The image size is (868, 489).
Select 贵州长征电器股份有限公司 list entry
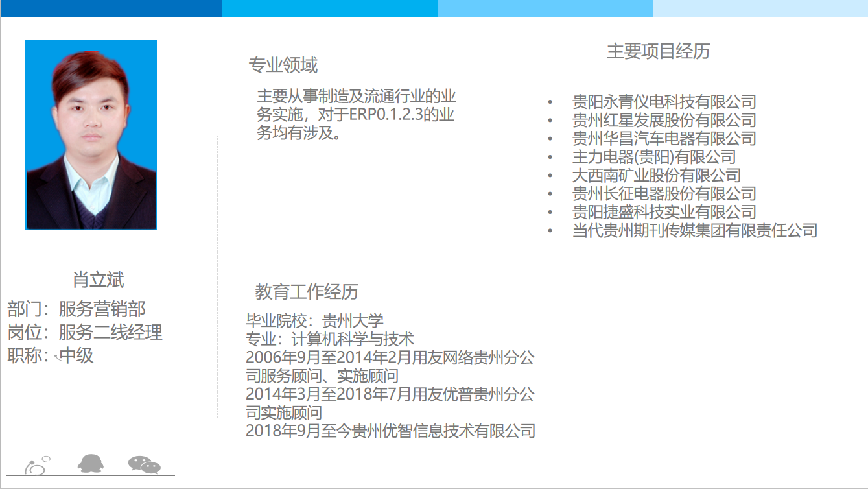point(664,193)
